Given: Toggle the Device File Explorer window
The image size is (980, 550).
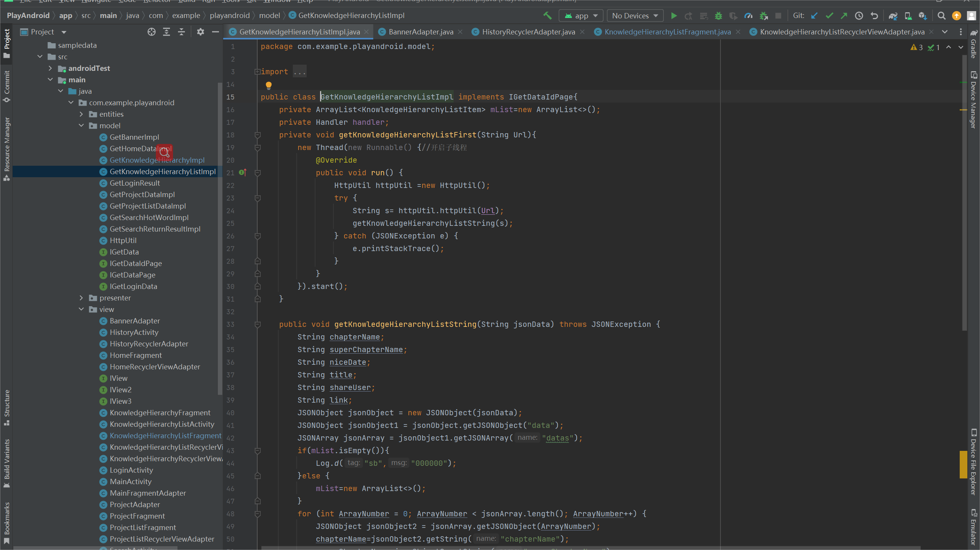Looking at the screenshot, I should [x=973, y=462].
